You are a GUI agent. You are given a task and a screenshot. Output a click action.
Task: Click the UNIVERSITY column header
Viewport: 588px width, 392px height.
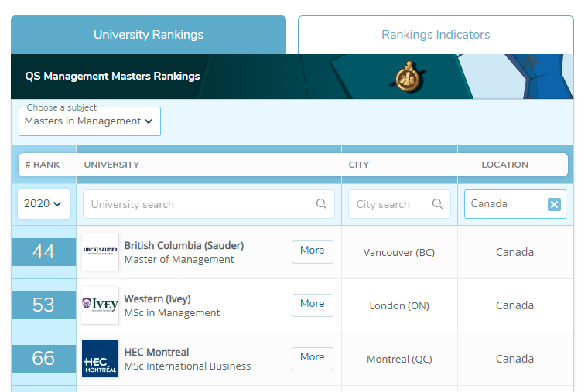(111, 165)
